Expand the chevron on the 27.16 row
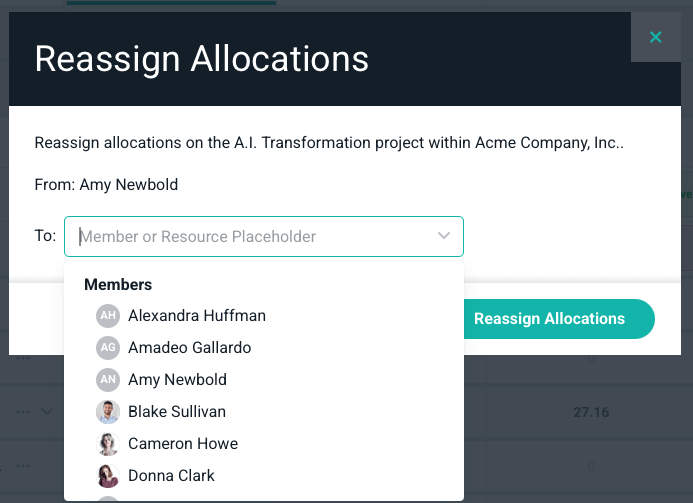This screenshot has height=503, width=693. tap(46, 412)
